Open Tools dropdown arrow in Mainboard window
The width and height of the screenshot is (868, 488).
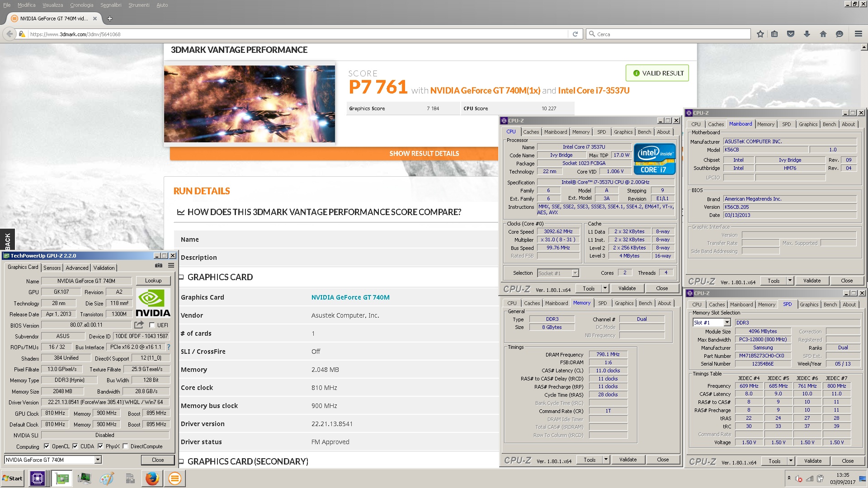[789, 281]
